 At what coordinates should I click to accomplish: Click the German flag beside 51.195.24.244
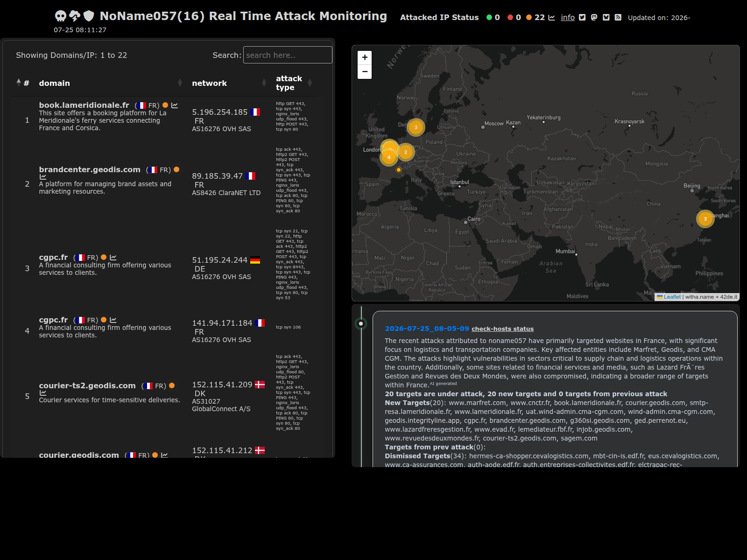[x=255, y=260]
